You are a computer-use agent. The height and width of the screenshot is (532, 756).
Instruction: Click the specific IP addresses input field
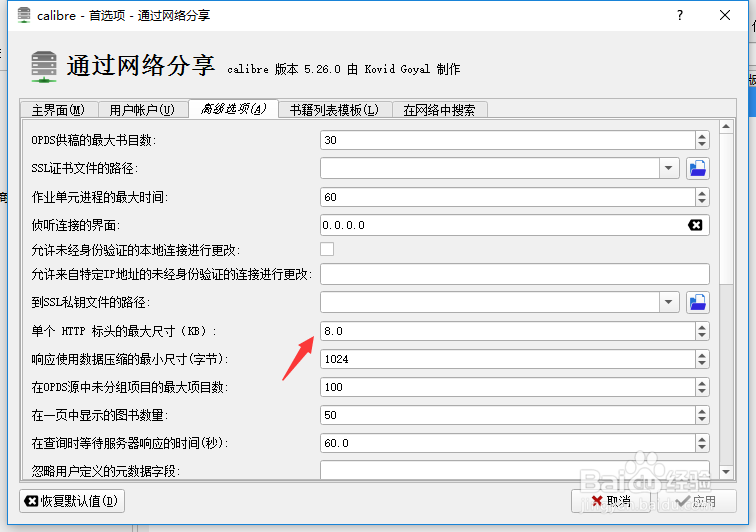coord(514,274)
